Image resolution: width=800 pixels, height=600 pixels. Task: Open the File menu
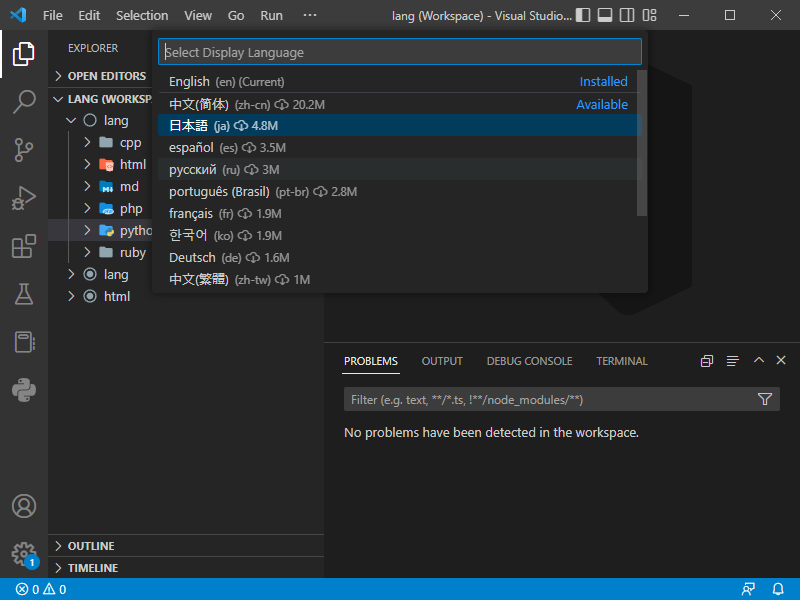pos(53,15)
